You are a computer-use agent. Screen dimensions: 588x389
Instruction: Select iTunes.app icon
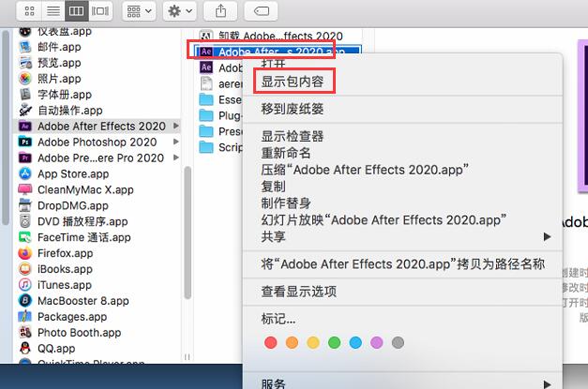(x=24, y=285)
